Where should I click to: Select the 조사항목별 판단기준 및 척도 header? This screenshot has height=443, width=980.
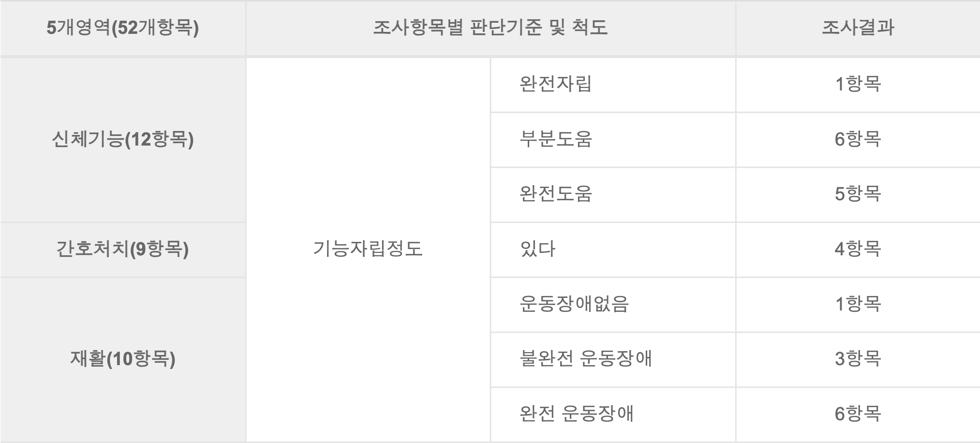click(490, 28)
